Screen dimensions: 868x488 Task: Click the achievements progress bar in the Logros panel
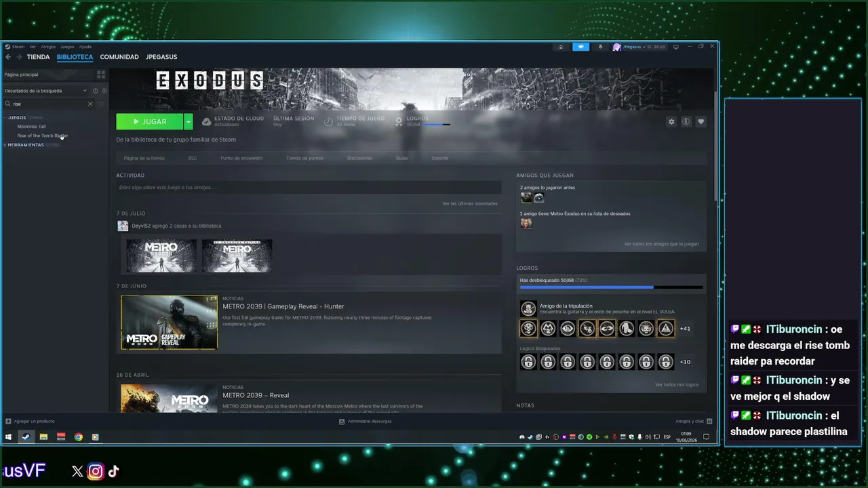[x=611, y=287]
